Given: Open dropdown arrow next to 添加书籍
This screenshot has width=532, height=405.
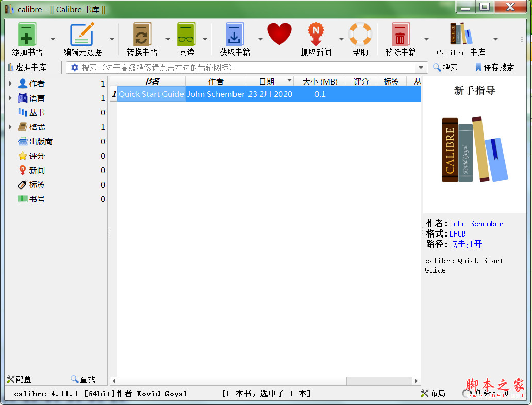Looking at the screenshot, I should tap(53, 39).
